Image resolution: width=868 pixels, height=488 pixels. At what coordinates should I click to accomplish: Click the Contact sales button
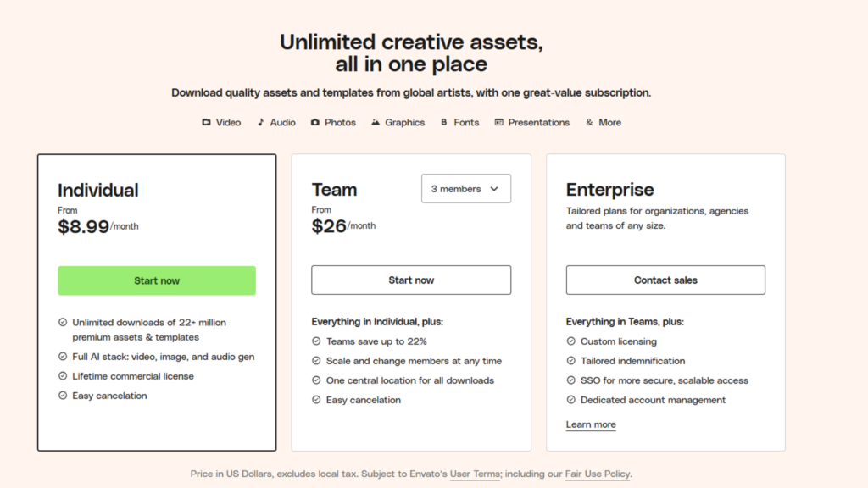point(665,280)
